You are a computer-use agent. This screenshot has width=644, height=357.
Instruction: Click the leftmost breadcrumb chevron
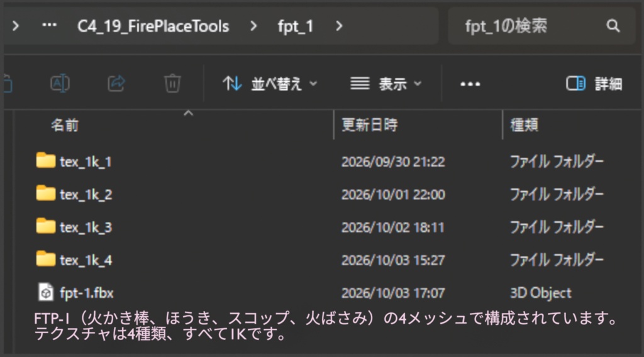click(x=16, y=26)
